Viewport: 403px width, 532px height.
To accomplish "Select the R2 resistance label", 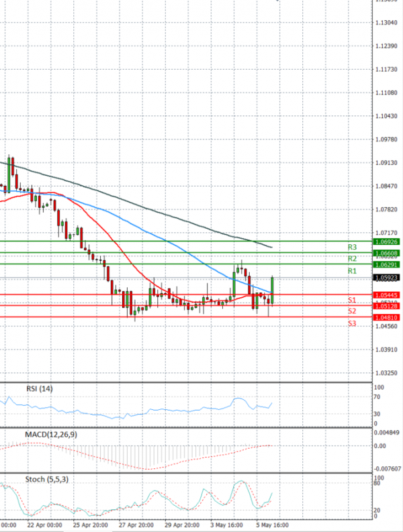I will [x=352, y=259].
